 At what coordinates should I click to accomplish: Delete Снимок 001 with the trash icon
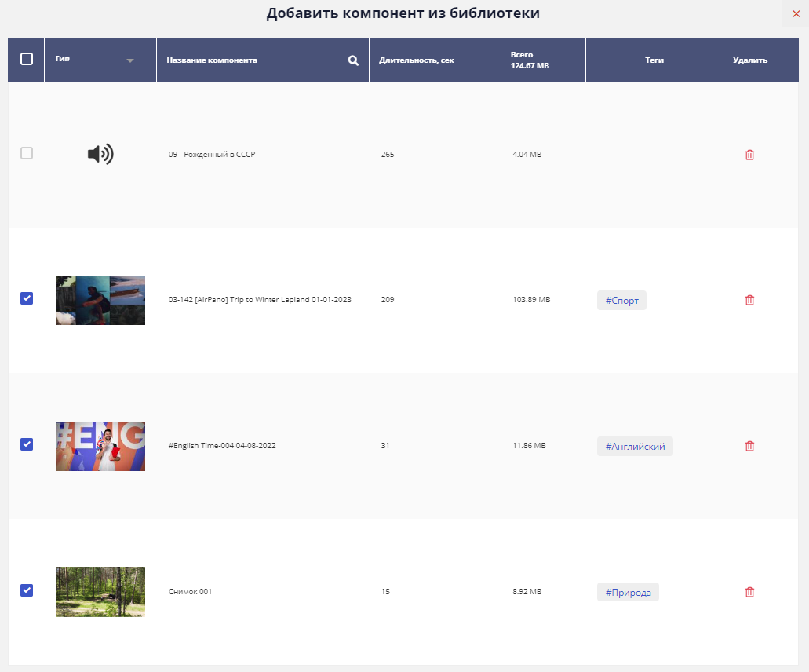(749, 592)
